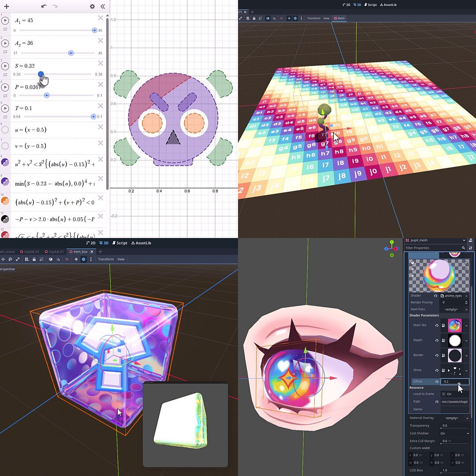Click the undo arrow in Desmos
The width and height of the screenshot is (476, 476).
click(x=44, y=6)
